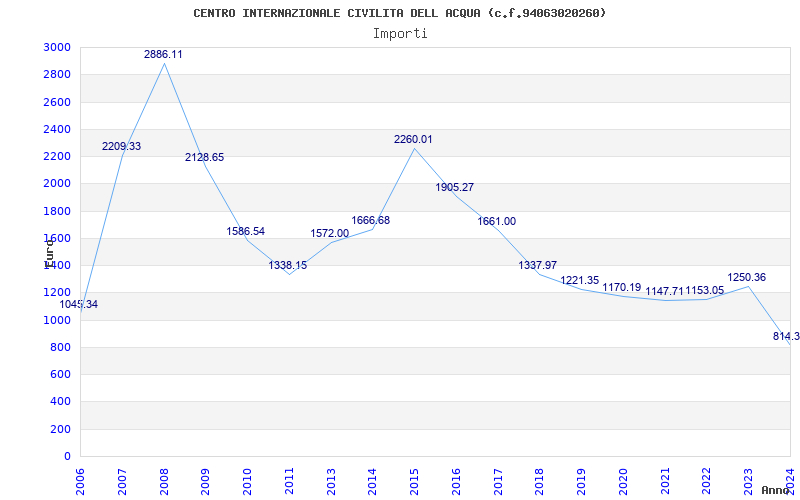Click the 2010 x-axis year label
The height and width of the screenshot is (500, 800).
click(247, 482)
